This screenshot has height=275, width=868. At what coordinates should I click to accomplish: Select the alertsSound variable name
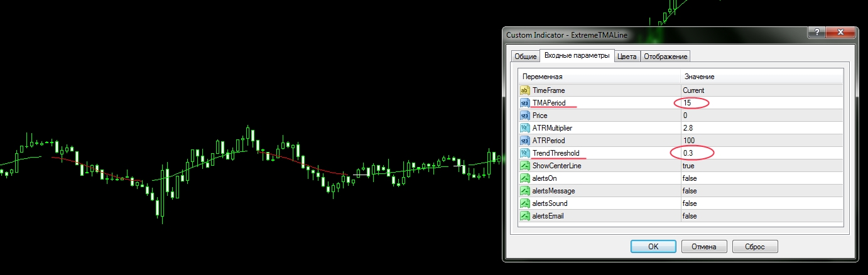click(550, 203)
